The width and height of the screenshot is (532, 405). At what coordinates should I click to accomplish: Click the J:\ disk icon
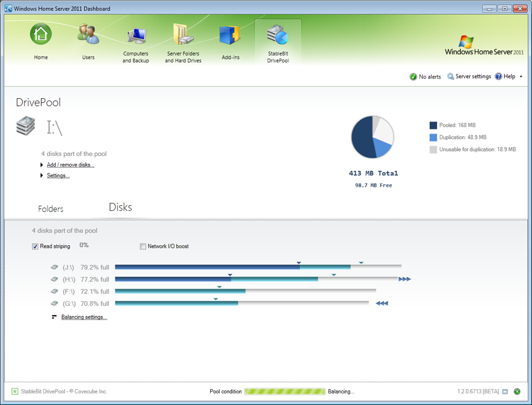[54, 267]
